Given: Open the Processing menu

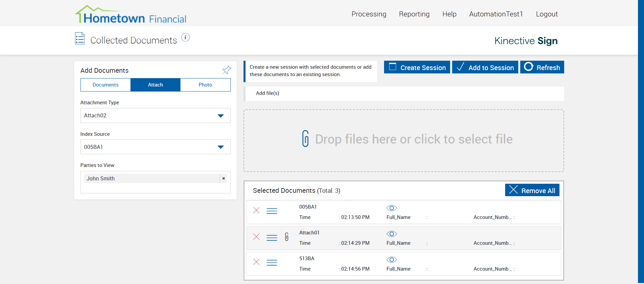Looking at the screenshot, I should click(x=369, y=14).
